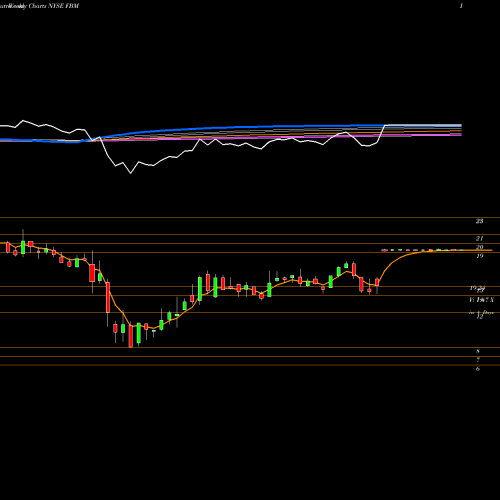Click the price axis label 8

[x=478, y=351]
